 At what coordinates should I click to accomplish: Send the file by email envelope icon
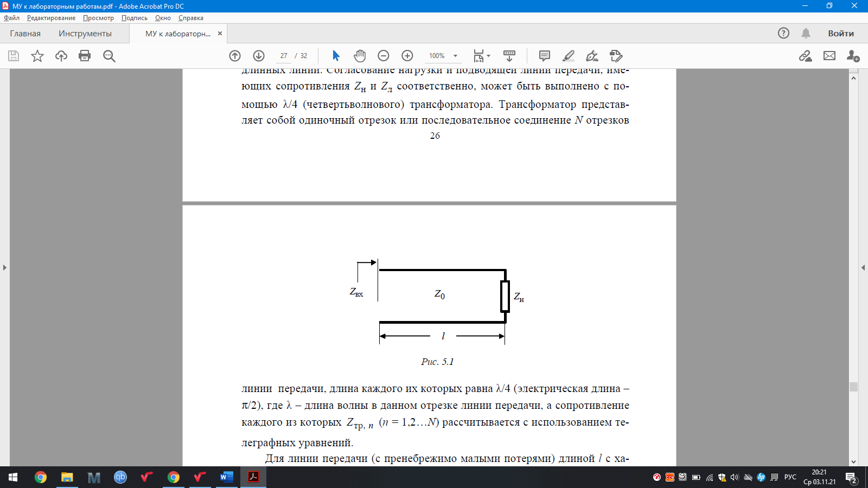click(x=829, y=56)
